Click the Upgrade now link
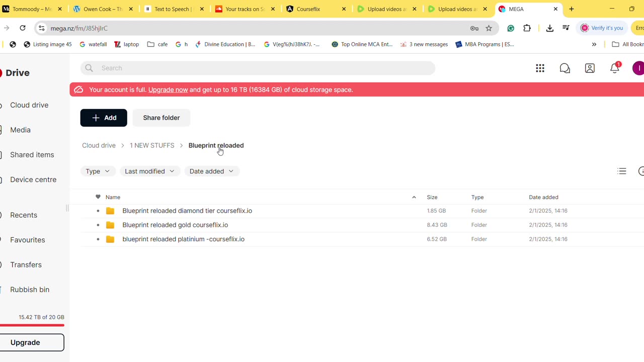This screenshot has width=644, height=362. 168,90
